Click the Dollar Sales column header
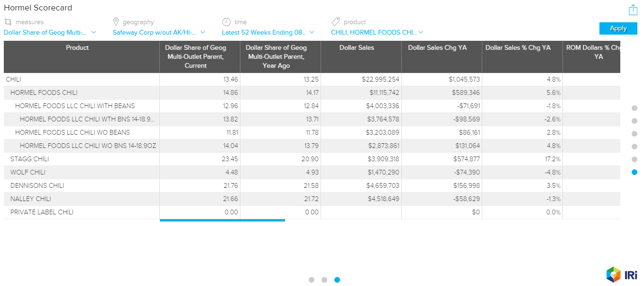The height and width of the screenshot is (286, 644). pyautogui.click(x=357, y=48)
